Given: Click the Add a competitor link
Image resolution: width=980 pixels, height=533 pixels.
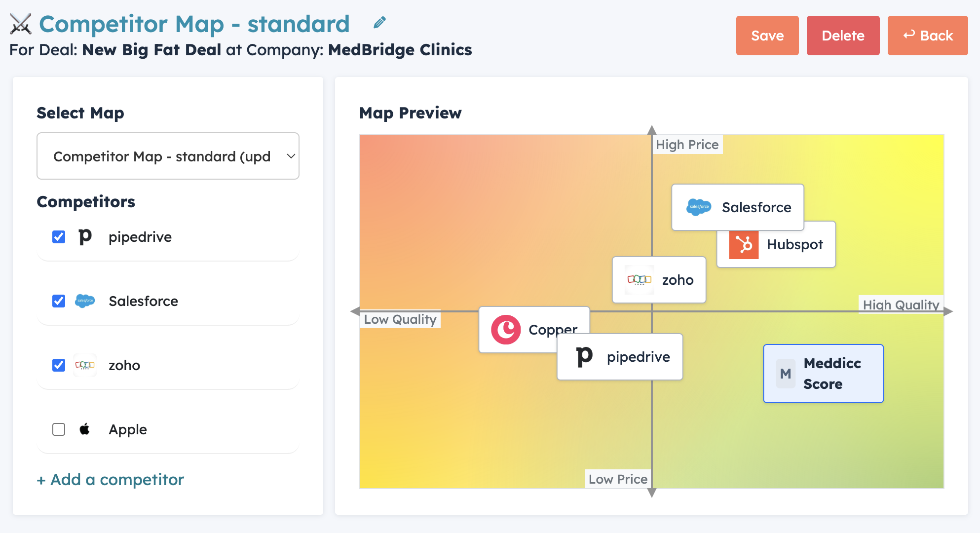Looking at the screenshot, I should pyautogui.click(x=110, y=479).
